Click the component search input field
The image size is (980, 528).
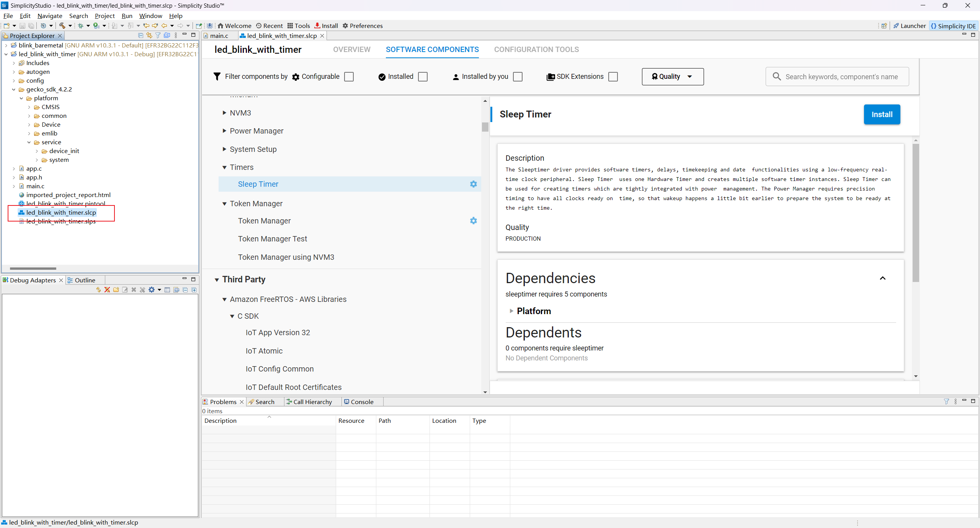(837, 77)
